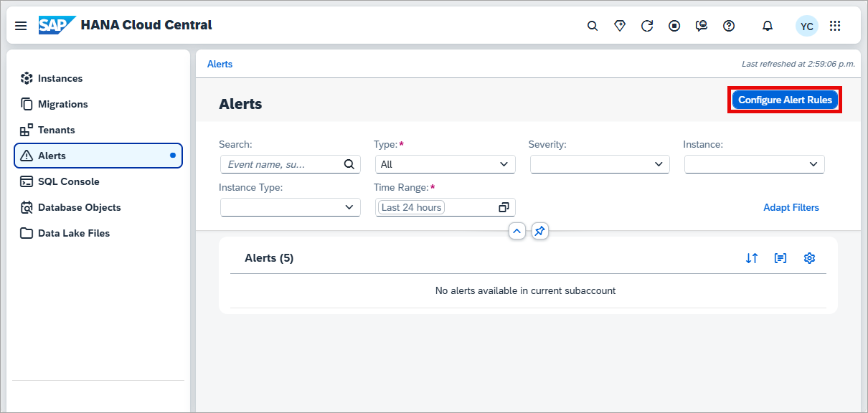Click the Migrations sidebar icon

tap(27, 104)
